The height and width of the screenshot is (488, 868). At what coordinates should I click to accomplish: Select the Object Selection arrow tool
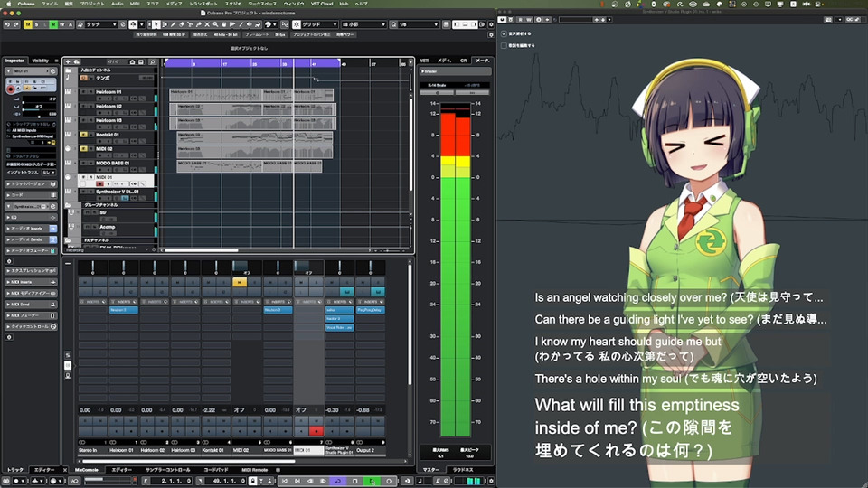point(156,25)
